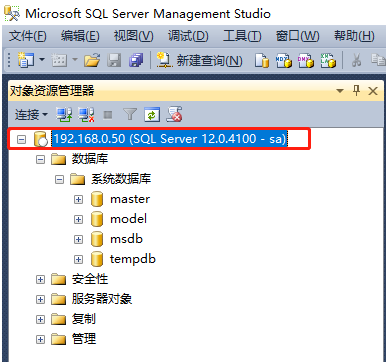
Task: Open the 窗口(W) menu
Action: click(297, 36)
